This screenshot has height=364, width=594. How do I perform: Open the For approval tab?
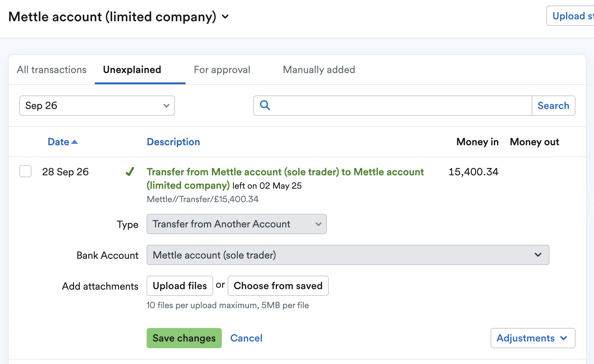pos(222,70)
